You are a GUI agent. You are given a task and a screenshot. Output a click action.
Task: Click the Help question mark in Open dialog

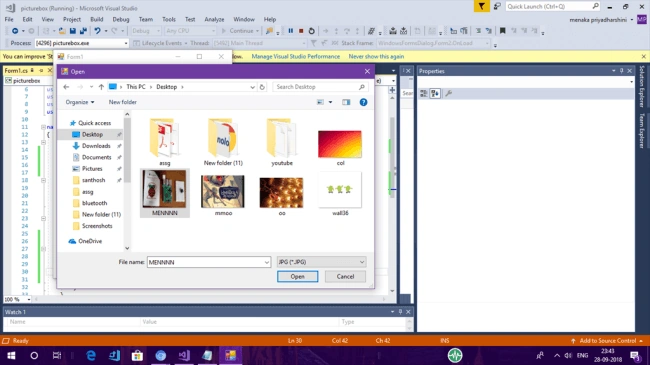[363, 102]
